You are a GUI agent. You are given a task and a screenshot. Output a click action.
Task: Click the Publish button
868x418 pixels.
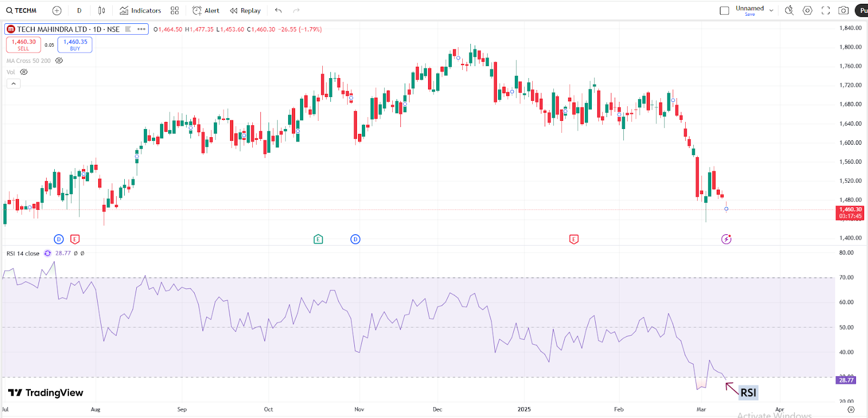click(862, 10)
